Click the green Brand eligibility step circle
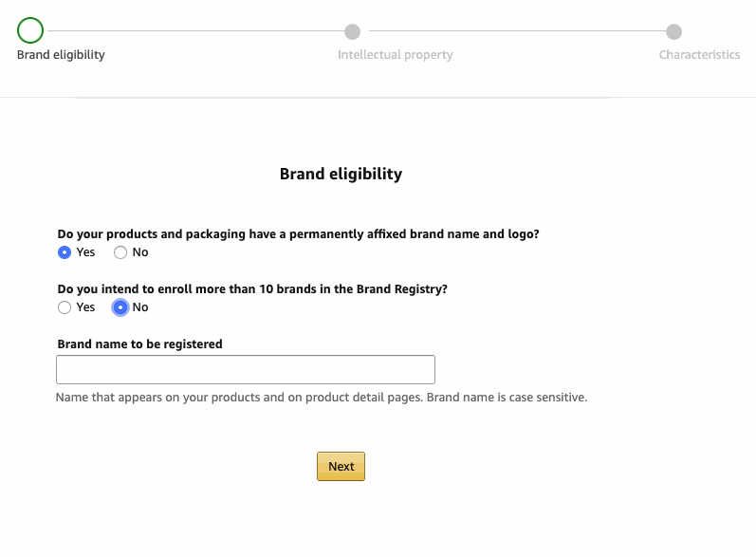This screenshot has height=557, width=756. pos(30,31)
